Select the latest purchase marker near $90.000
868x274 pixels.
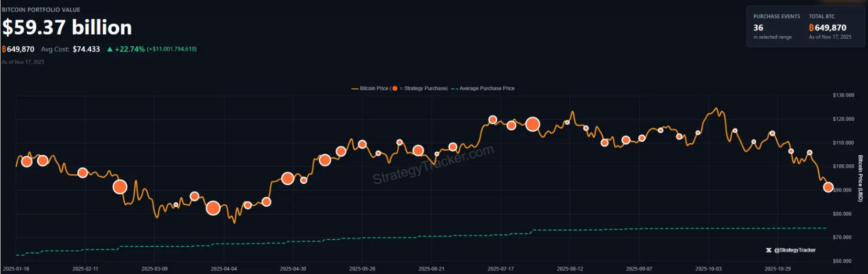click(x=828, y=187)
